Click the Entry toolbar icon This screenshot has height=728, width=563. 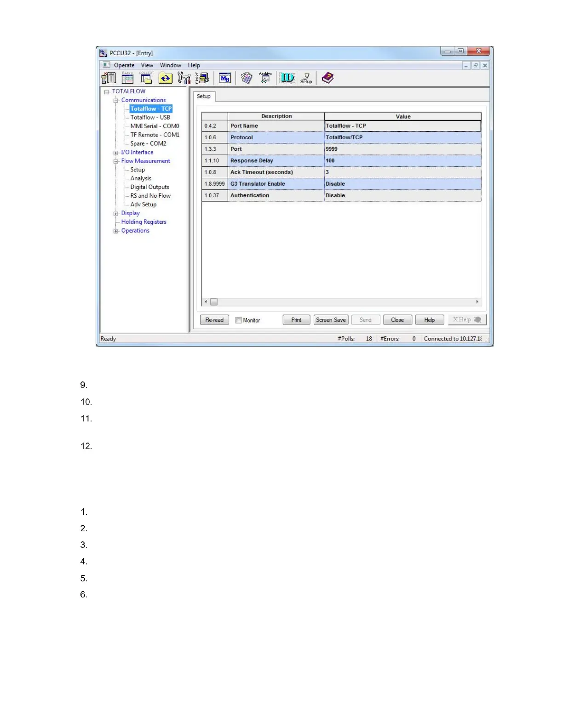127,78
